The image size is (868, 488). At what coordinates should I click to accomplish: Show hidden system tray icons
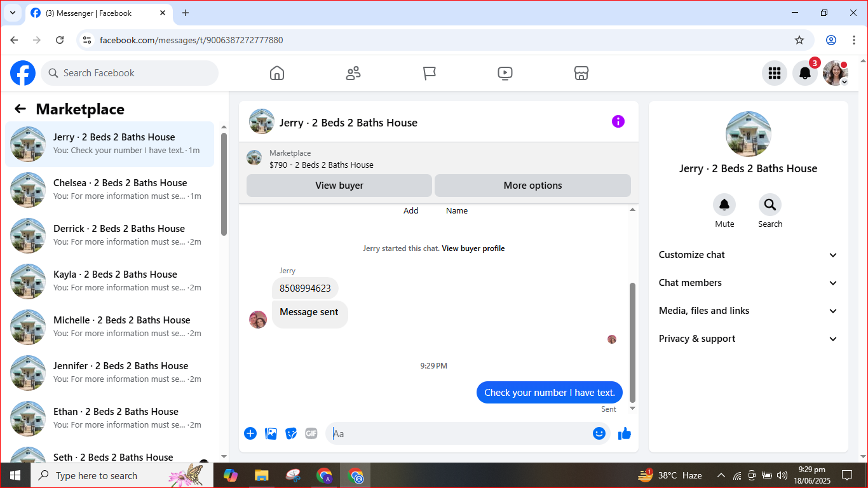[x=721, y=475]
